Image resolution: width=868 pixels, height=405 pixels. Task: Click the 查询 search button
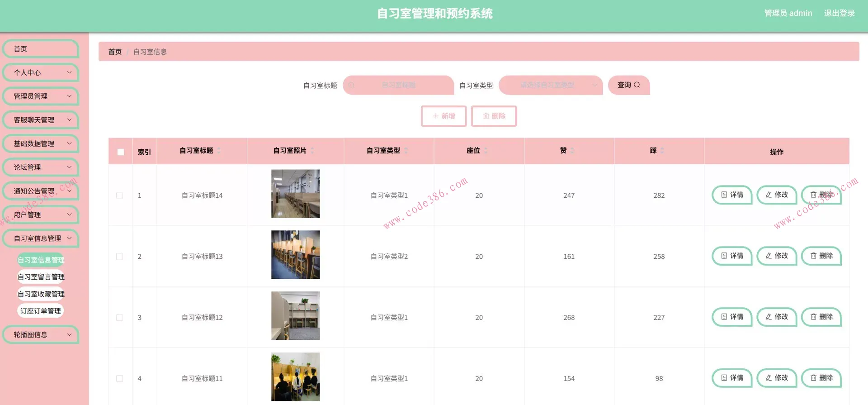(629, 85)
